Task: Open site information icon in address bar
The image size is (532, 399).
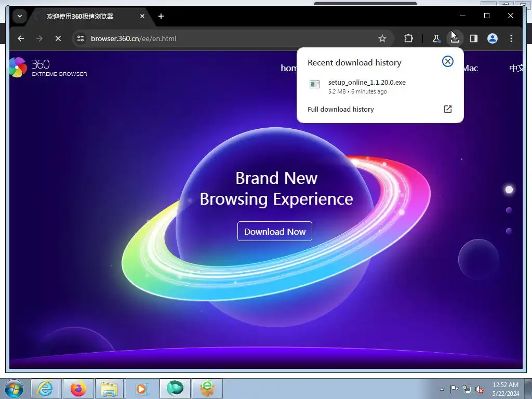Action: 81,38
